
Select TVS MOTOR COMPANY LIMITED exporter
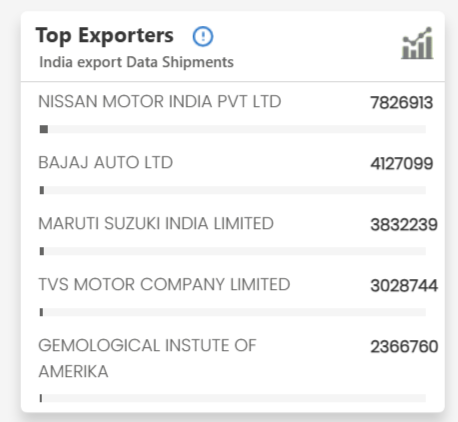pos(164,284)
